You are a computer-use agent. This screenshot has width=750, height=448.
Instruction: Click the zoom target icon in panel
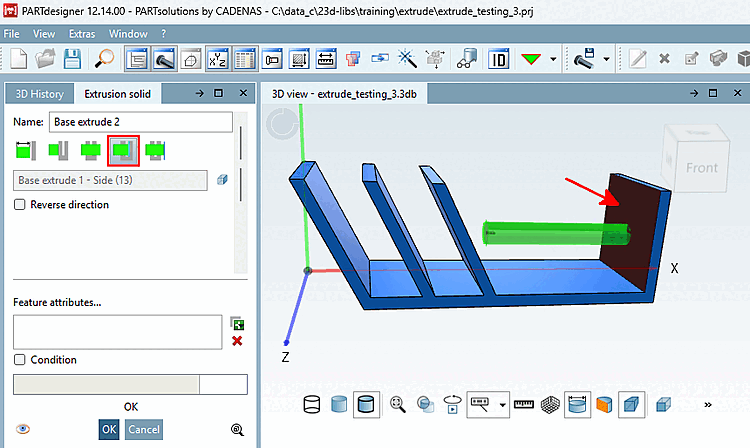coord(237,429)
